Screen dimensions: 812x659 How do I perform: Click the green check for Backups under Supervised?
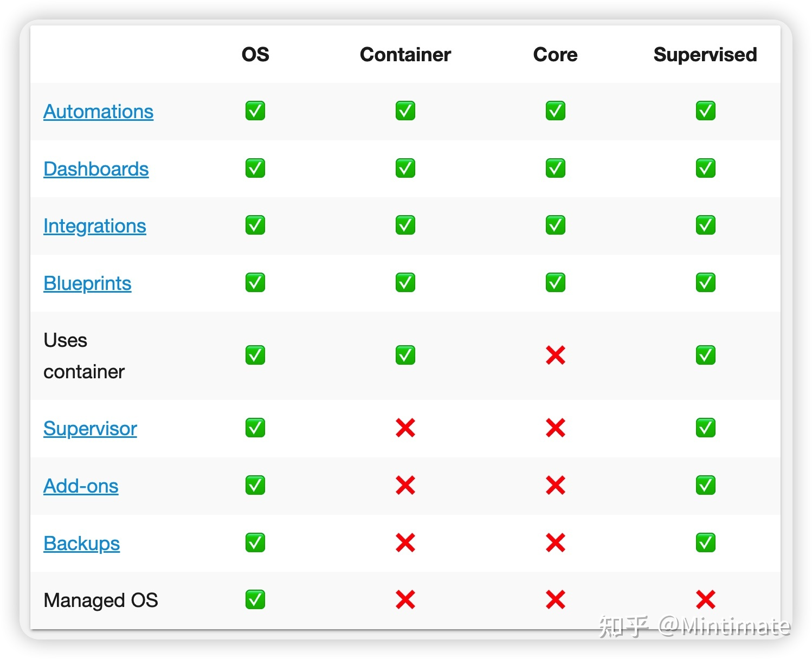tap(706, 542)
